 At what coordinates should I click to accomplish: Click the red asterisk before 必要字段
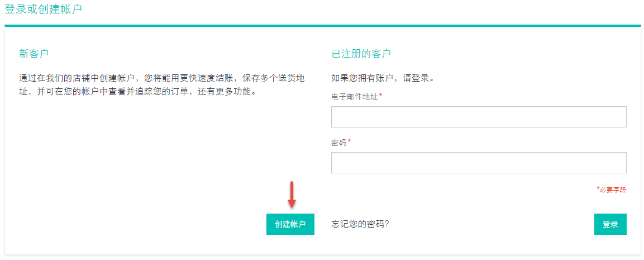pyautogui.click(x=598, y=188)
